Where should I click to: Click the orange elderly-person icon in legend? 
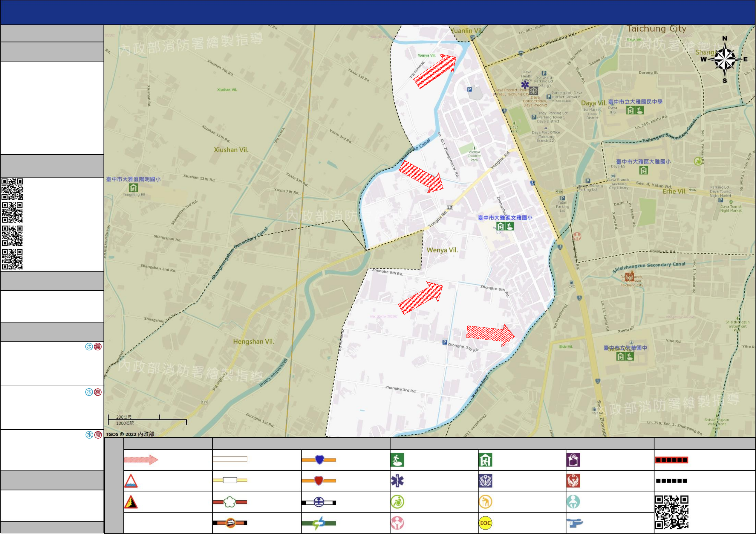[485, 502]
